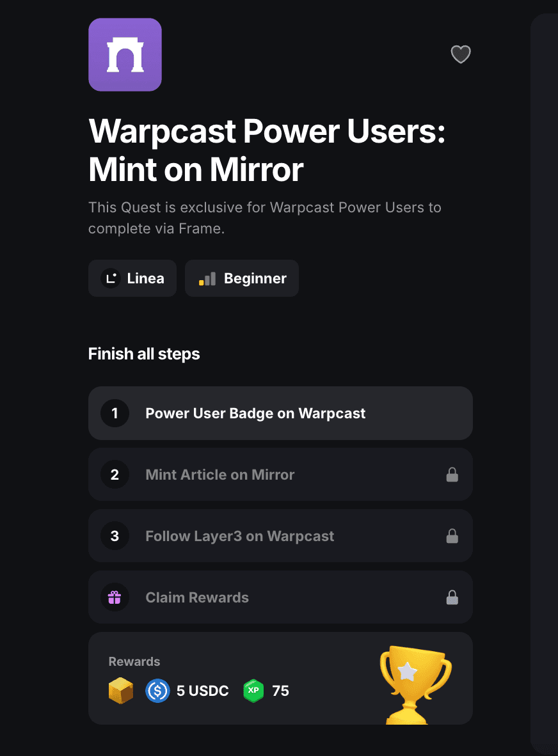Screen dimensions: 558x756
Task: Open the Linea network tag
Action: click(132, 278)
